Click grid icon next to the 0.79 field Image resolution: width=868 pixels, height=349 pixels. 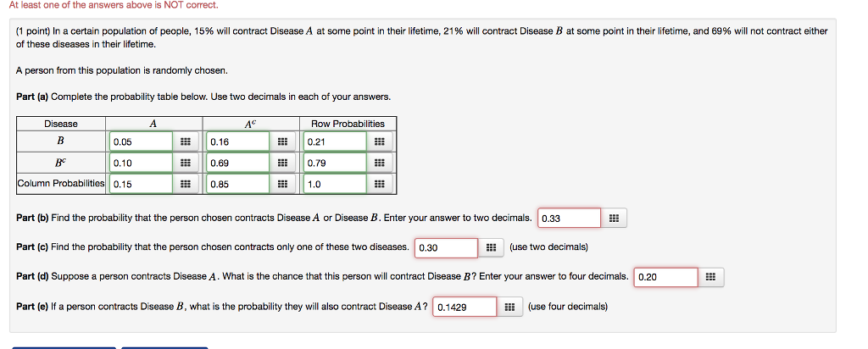[380, 163]
